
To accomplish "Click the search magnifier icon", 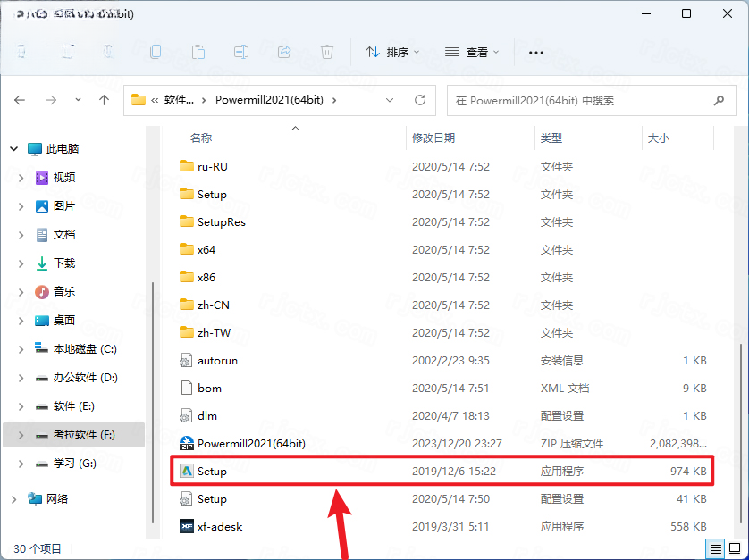I will (x=719, y=100).
